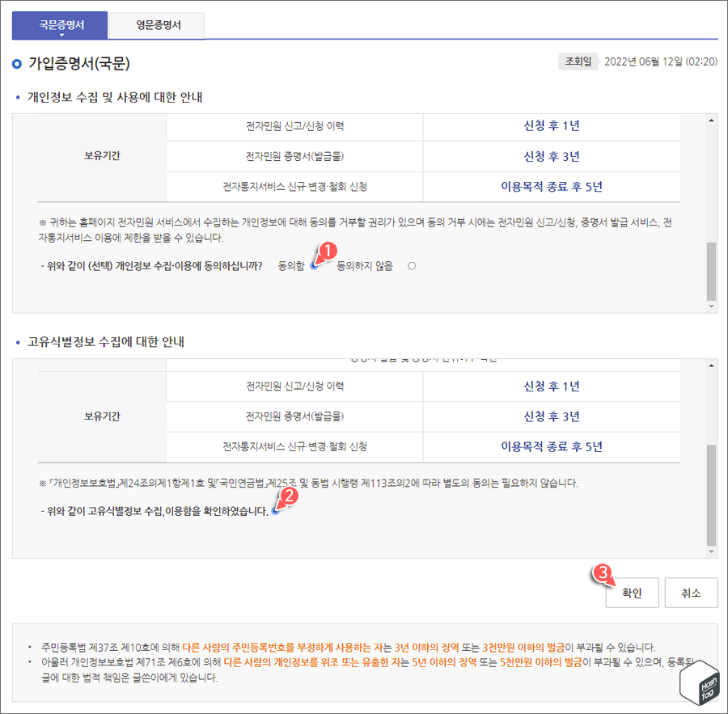Screen dimensions: 728x714
Task: Select the 전자민원 증명서(발급물) row
Action: [294, 155]
